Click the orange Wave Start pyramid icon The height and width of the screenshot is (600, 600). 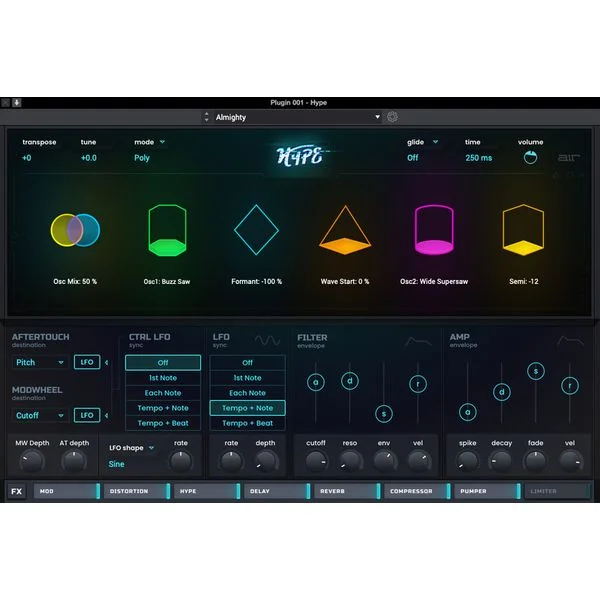tap(345, 230)
